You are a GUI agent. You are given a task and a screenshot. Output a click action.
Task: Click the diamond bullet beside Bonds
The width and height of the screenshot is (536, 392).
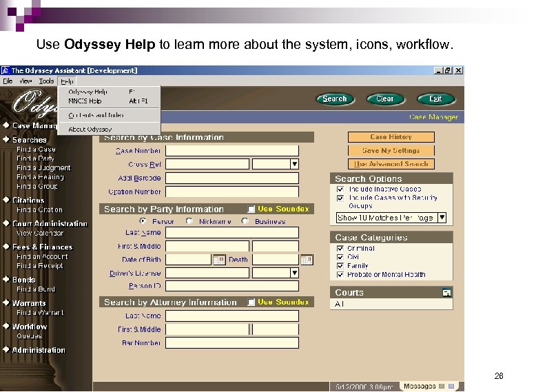click(6, 279)
